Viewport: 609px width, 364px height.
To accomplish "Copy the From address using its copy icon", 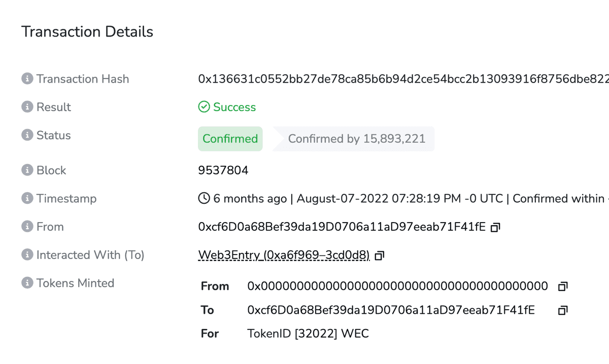I will [495, 228].
